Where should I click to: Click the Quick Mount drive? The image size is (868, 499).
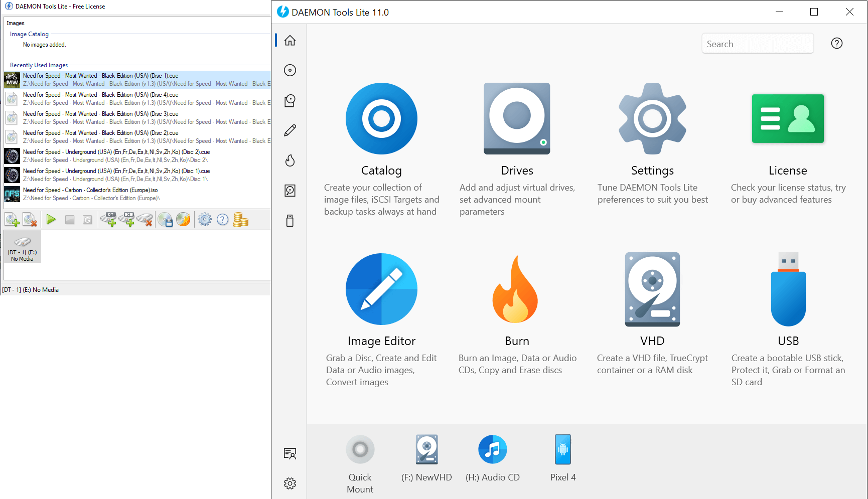(360, 464)
